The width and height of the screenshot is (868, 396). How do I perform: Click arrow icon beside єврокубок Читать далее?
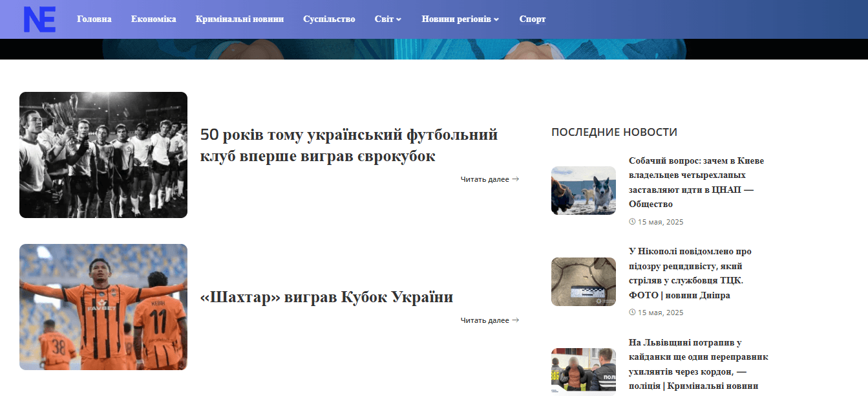[516, 179]
